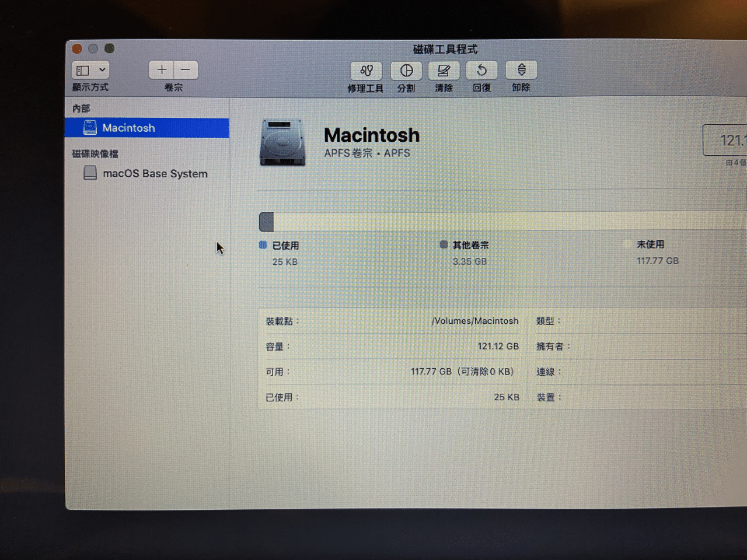This screenshot has height=560, width=747.
Task: Click the 容量 label
Action: pyautogui.click(x=278, y=346)
